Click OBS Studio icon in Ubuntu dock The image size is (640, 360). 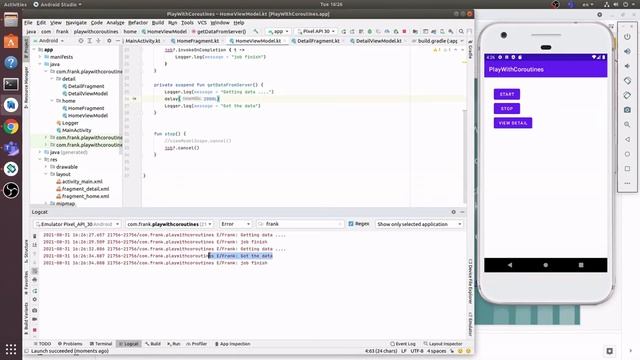[11, 190]
